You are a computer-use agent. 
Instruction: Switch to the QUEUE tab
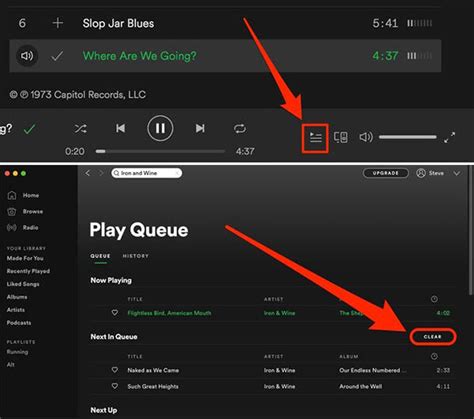point(100,256)
